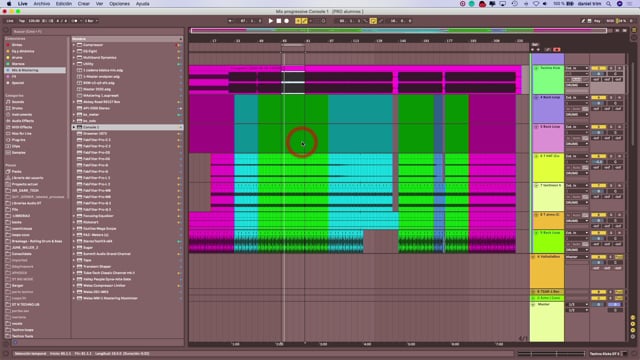Click the Play button in transport bar

(271, 21)
